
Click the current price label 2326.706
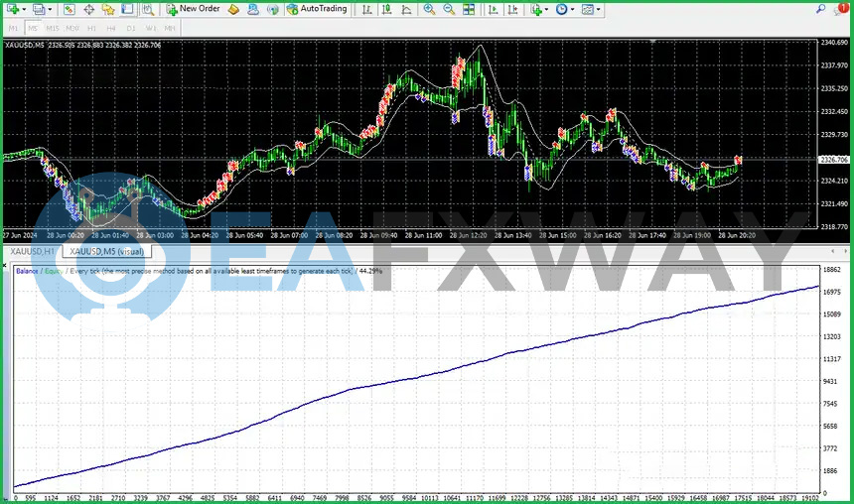pos(834,160)
